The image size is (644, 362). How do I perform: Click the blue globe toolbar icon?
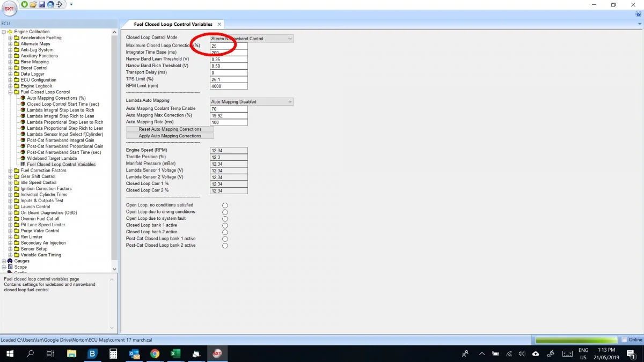coord(50,4)
